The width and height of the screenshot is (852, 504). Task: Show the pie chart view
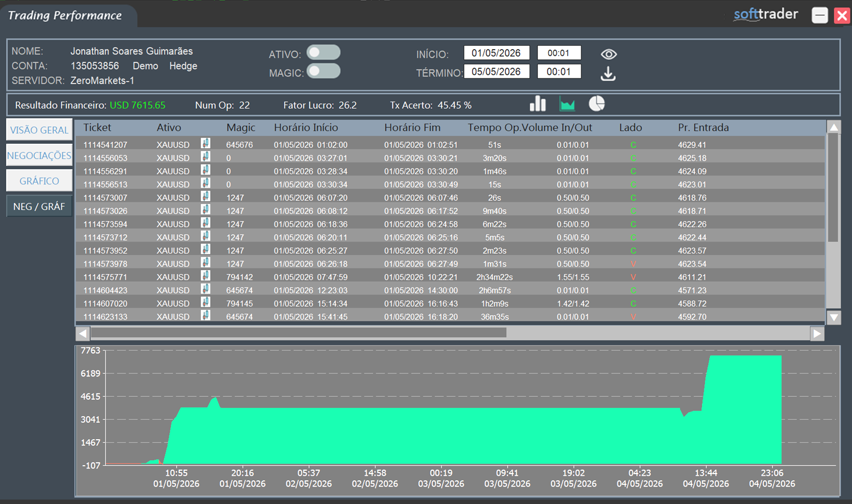[x=597, y=104]
